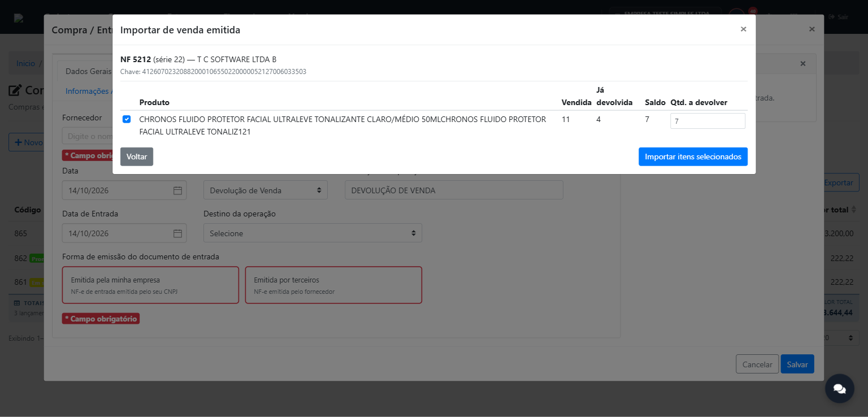
Task: Click the Saldo column header
Action: click(x=655, y=102)
